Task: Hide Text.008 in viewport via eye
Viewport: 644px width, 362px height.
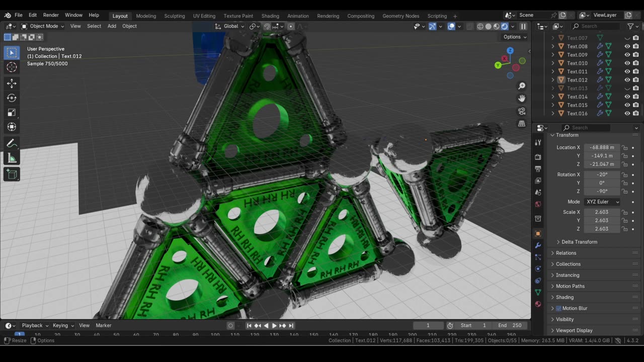Action: tap(627, 46)
